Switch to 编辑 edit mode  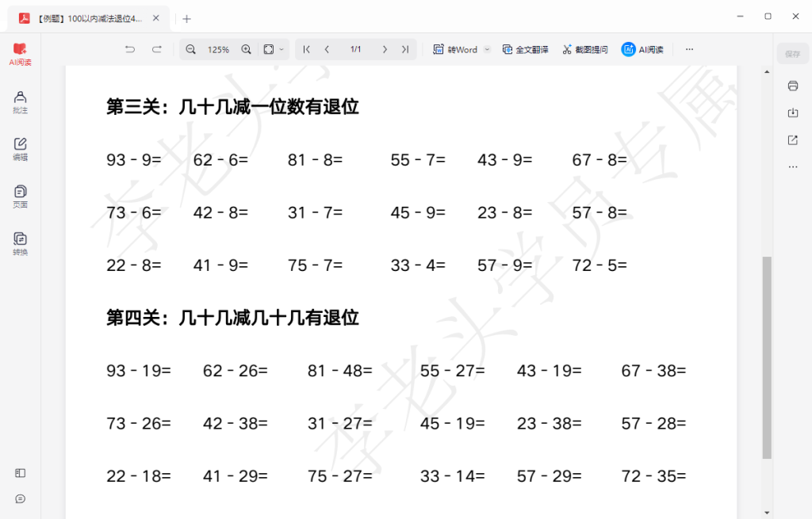pos(20,148)
